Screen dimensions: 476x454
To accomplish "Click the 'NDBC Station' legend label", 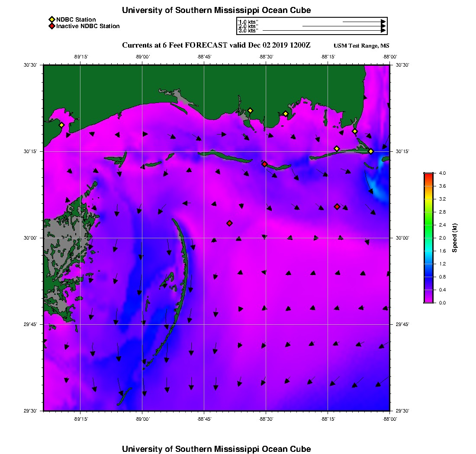I will tap(76, 19).
